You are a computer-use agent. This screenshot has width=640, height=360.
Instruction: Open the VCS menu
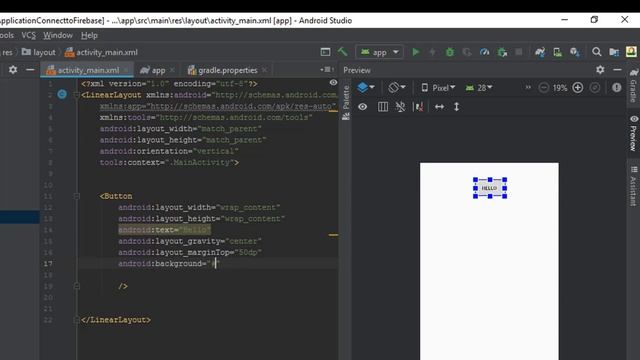coord(29,36)
